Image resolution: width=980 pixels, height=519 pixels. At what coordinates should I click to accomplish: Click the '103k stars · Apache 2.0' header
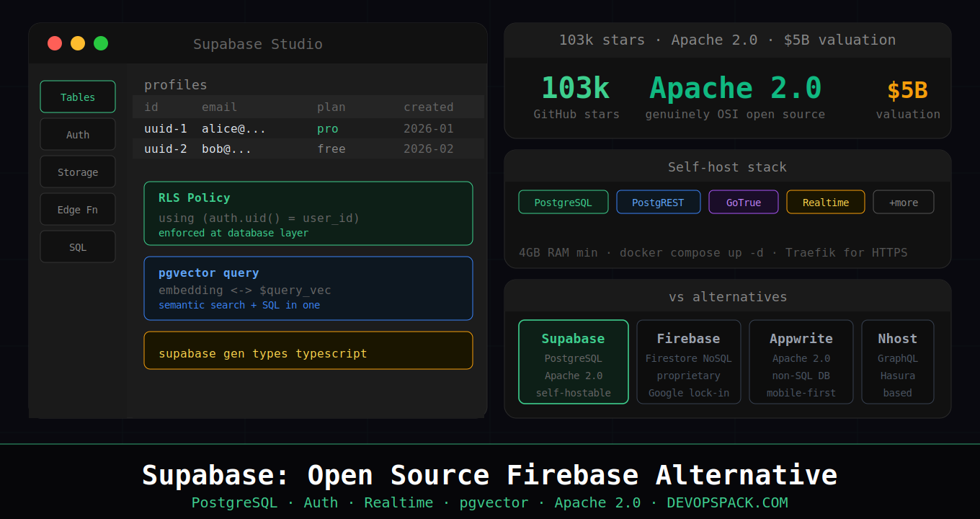(x=728, y=40)
